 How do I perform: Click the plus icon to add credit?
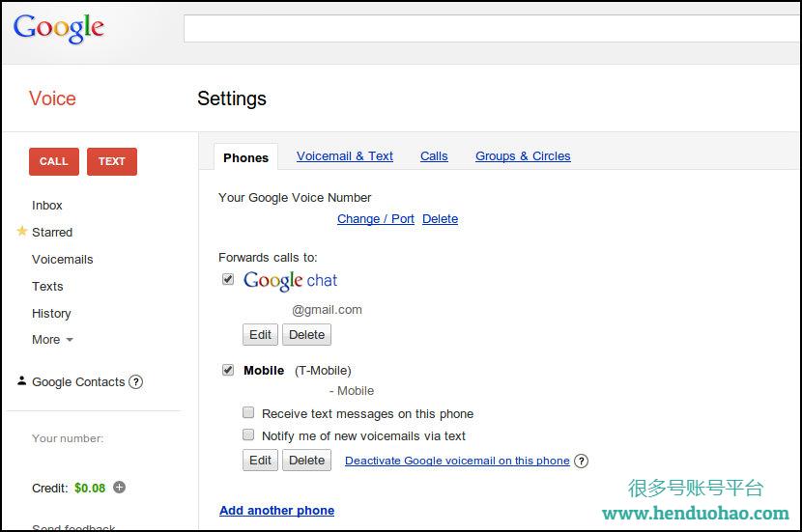coord(119,487)
